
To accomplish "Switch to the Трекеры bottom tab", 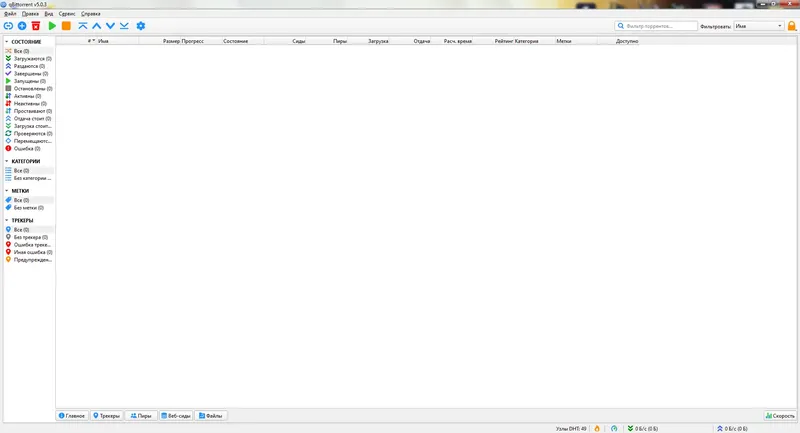I will 107,416.
